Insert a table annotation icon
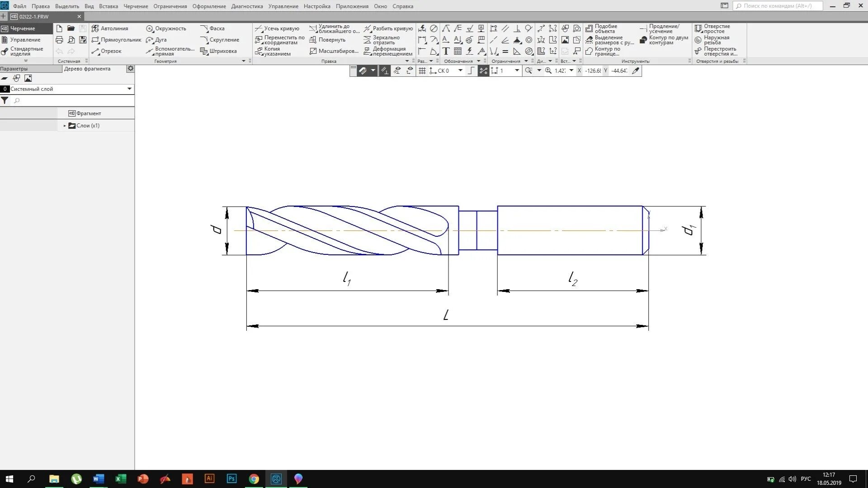The image size is (868, 488). 458,51
